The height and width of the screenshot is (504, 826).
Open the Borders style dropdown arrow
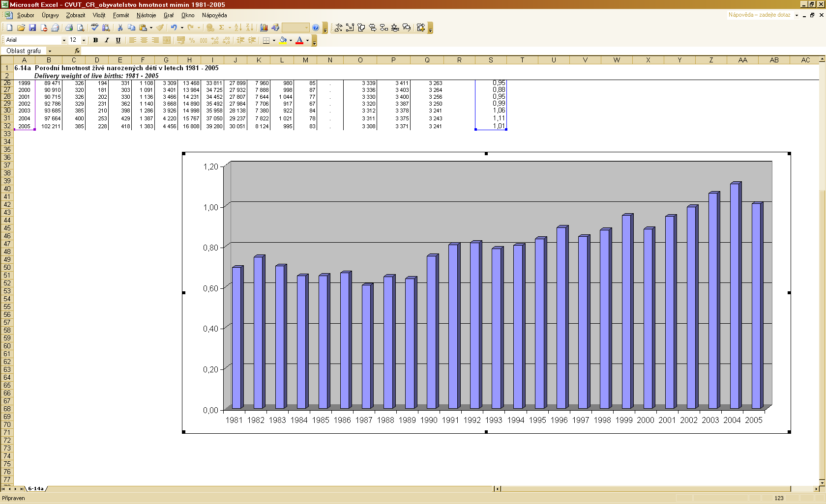pos(274,40)
